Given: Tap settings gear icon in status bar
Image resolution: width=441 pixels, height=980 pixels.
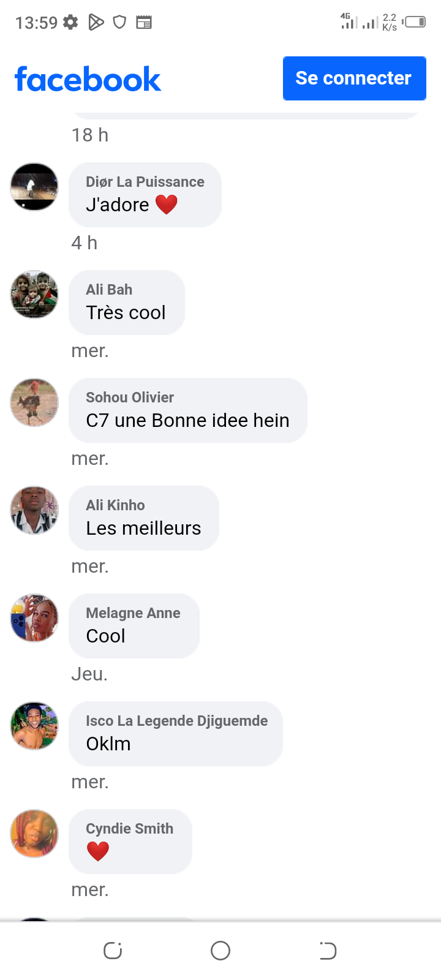Looking at the screenshot, I should tap(71, 23).
